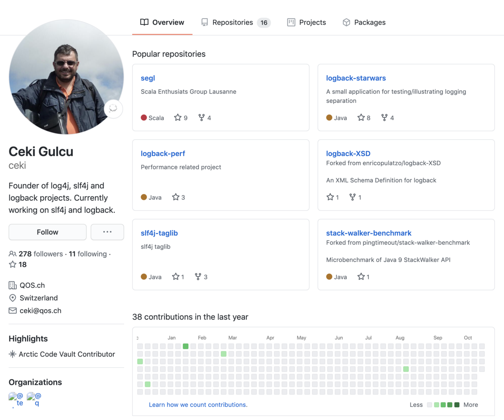504x420 pixels.
Task: Click the fork icon on logback-starwars card
Action: pyautogui.click(x=384, y=118)
